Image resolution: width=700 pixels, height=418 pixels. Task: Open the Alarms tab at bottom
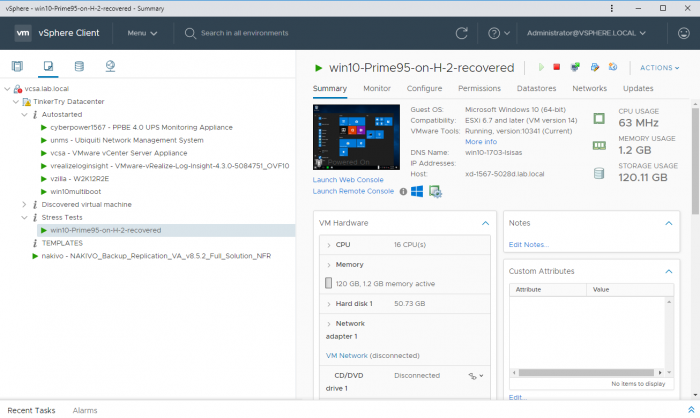tap(85, 410)
